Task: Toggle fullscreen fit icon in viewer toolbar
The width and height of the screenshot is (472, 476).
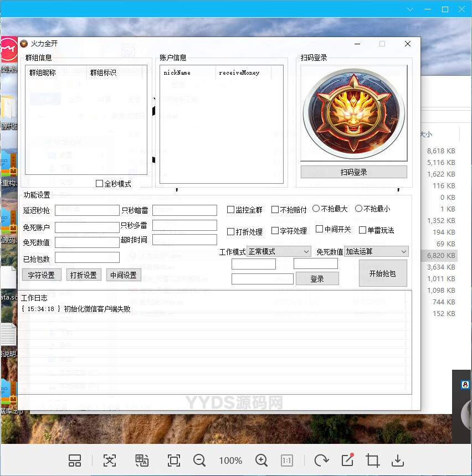Action: tap(174, 461)
